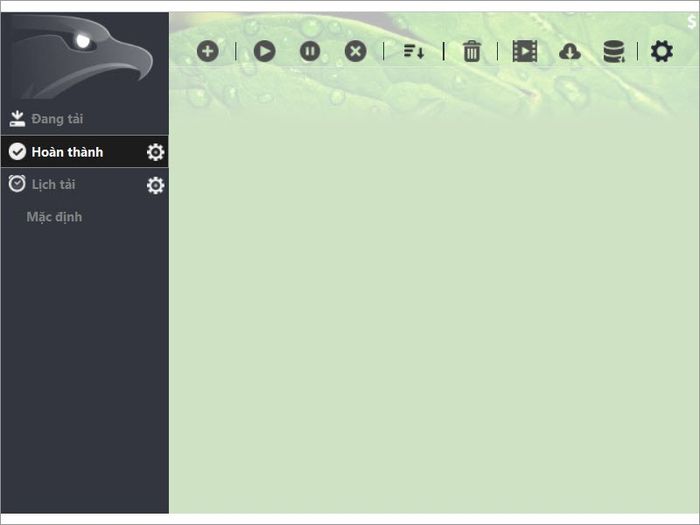Viewport: 700px width, 525px height.
Task: Select the Mặc định schedule item
Action: click(54, 217)
